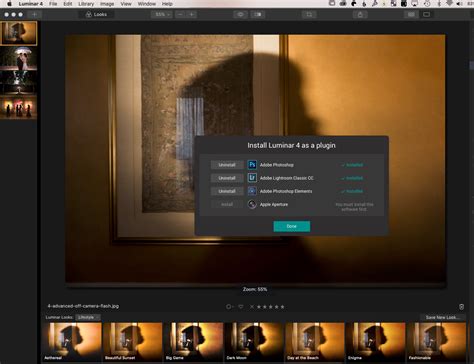Click the add photos plus button
The image size is (474, 364).
34,14
